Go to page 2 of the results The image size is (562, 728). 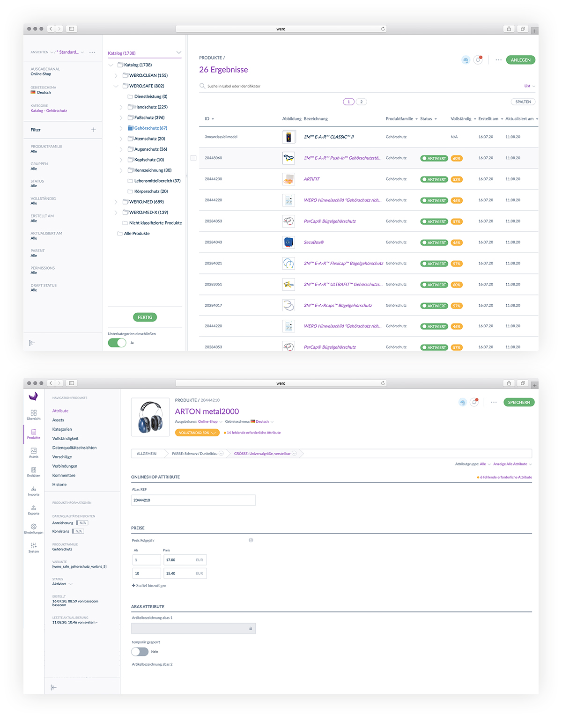(x=362, y=102)
